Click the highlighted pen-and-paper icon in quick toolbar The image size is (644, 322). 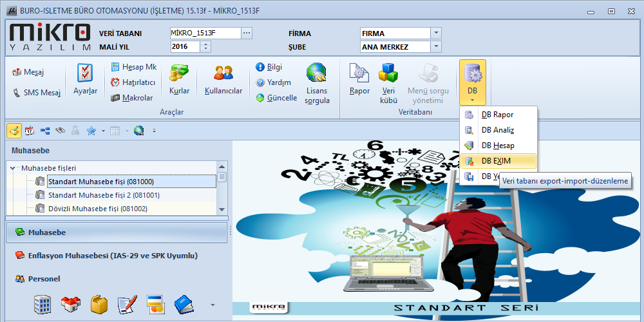point(14,131)
